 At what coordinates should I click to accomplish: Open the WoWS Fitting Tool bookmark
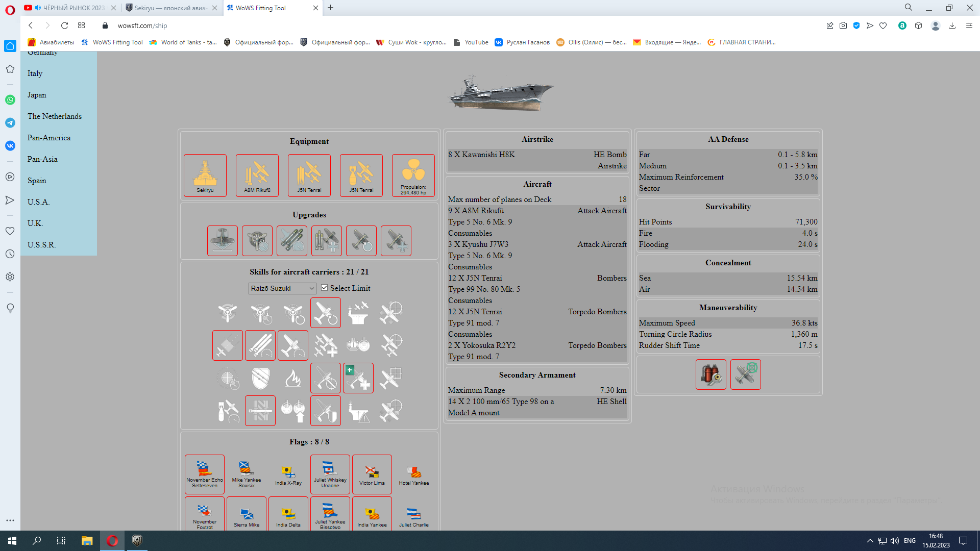112,42
